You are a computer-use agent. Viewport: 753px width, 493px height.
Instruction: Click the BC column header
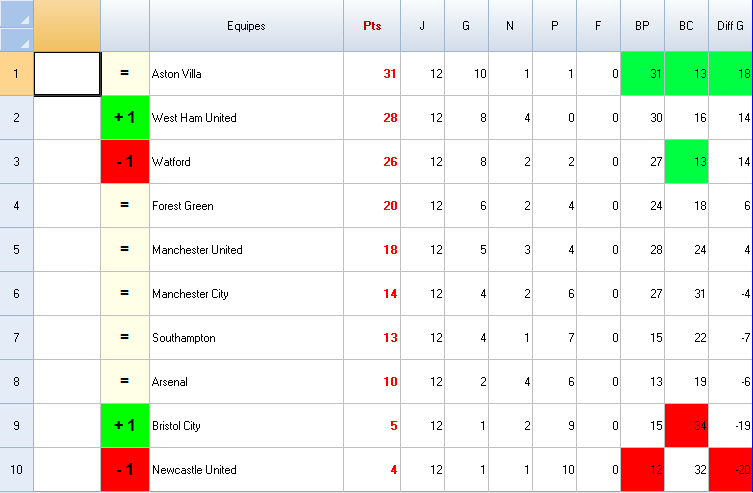686,26
